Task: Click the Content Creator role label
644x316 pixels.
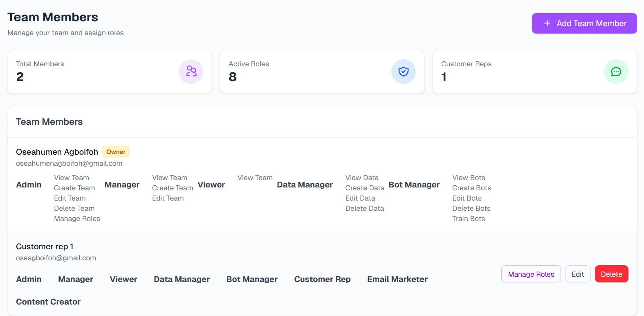Action: click(48, 302)
